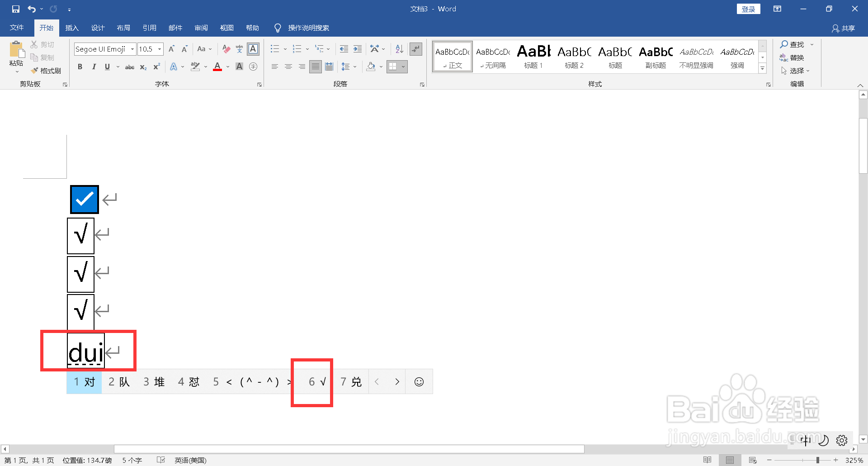Open the font name dropdown
Image resolution: width=868 pixels, height=466 pixels.
(x=132, y=49)
